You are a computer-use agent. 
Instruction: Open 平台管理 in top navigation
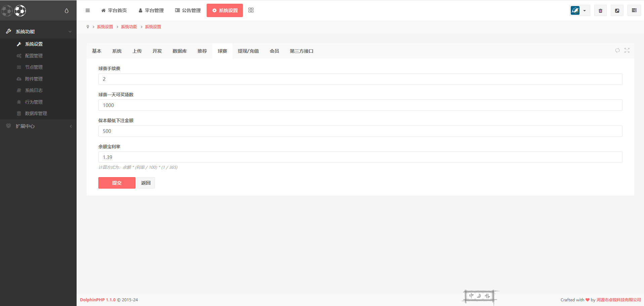151,10
